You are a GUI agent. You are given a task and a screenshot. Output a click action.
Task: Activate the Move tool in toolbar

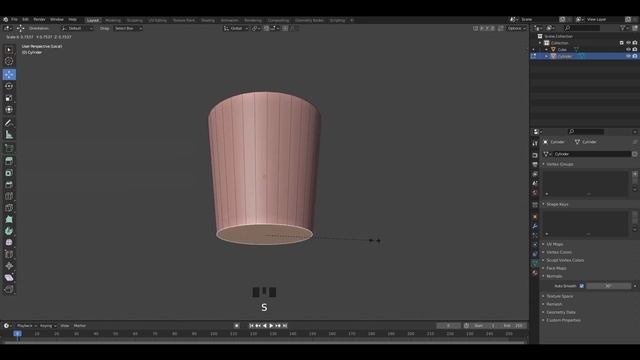[9, 74]
